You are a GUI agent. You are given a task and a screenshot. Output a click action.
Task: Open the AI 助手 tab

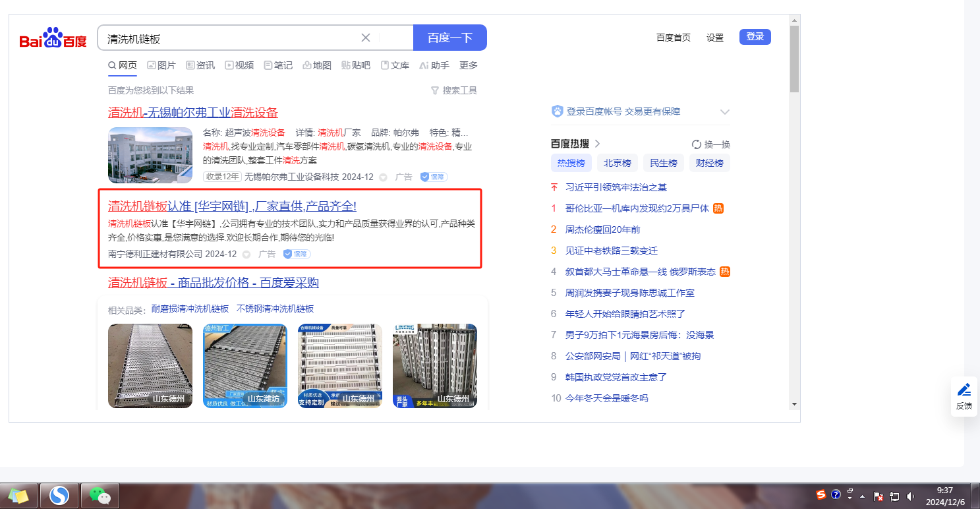(x=434, y=65)
